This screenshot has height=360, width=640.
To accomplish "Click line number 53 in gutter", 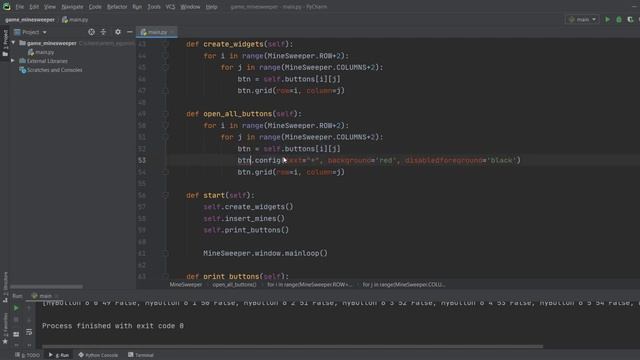I will click(x=142, y=160).
